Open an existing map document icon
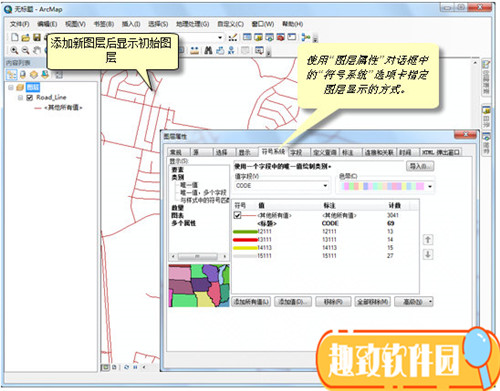This screenshot has height=391, width=500. click(x=26, y=37)
